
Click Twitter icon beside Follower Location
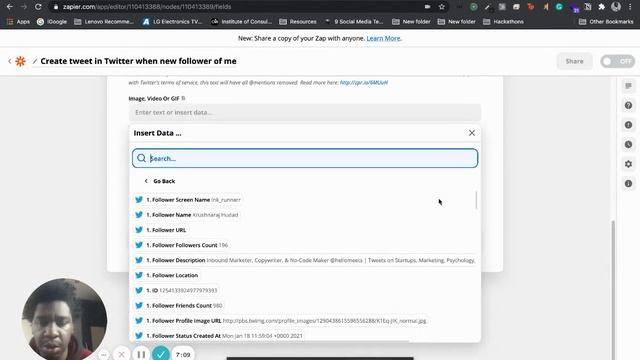(x=139, y=275)
